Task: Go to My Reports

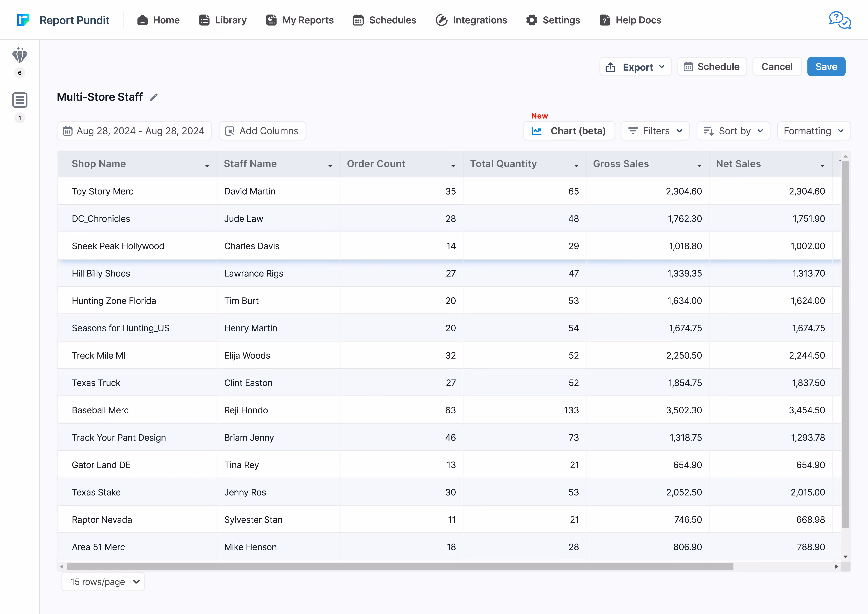Action: [300, 20]
